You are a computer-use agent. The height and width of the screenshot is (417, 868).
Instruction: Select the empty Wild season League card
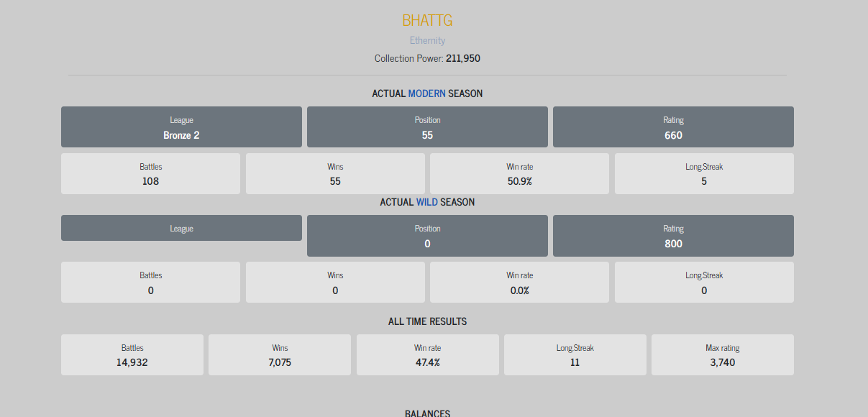[x=181, y=228]
